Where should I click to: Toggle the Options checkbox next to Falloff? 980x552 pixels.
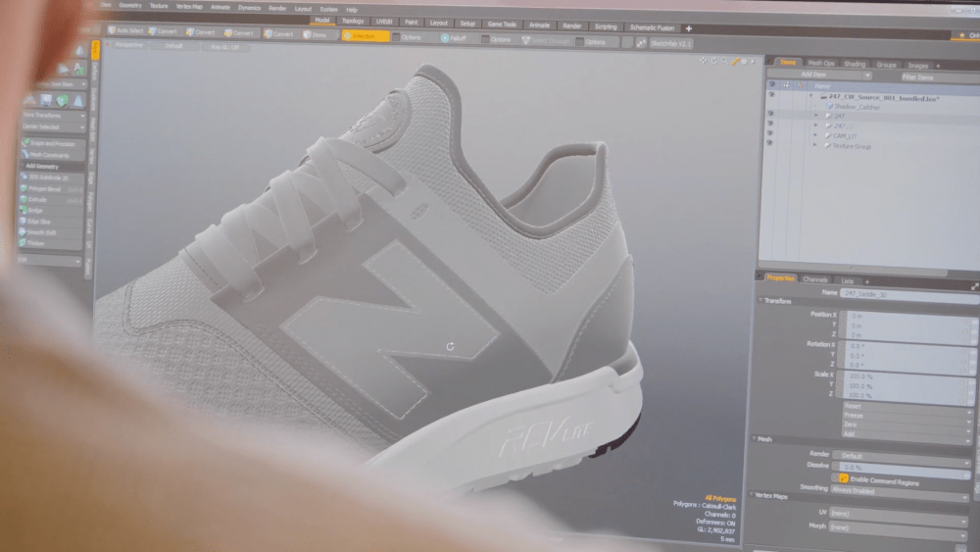click(485, 39)
